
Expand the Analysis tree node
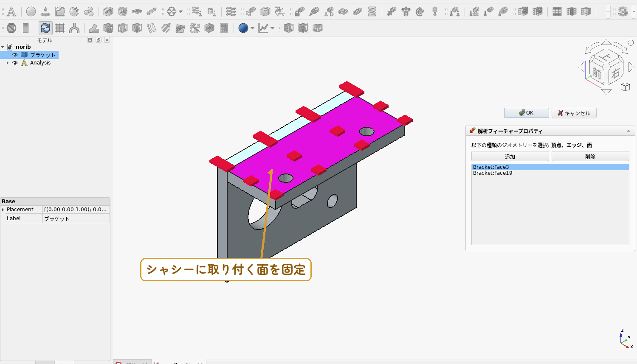pos(8,63)
